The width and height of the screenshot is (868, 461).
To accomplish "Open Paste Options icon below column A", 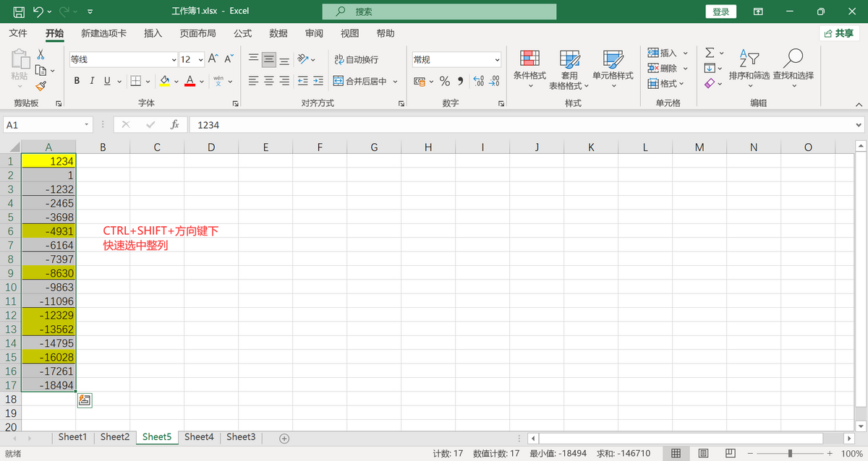I will click(x=85, y=400).
